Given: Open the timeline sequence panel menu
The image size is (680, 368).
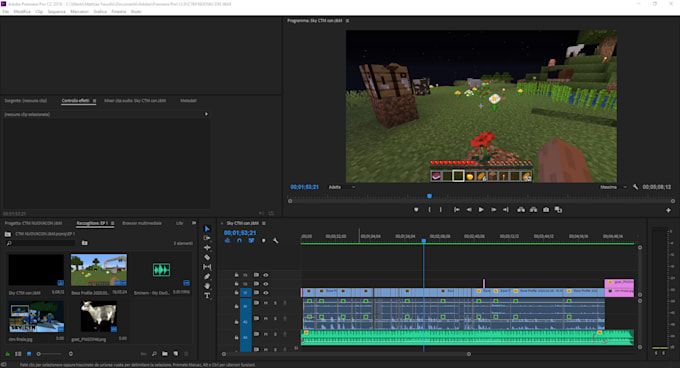Looking at the screenshot, I should (264, 223).
